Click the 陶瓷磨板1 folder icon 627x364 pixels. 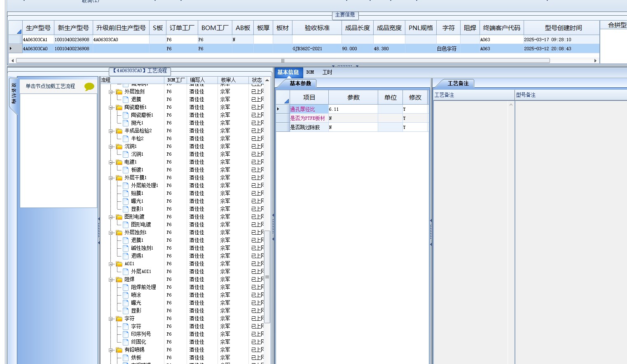tap(119, 107)
